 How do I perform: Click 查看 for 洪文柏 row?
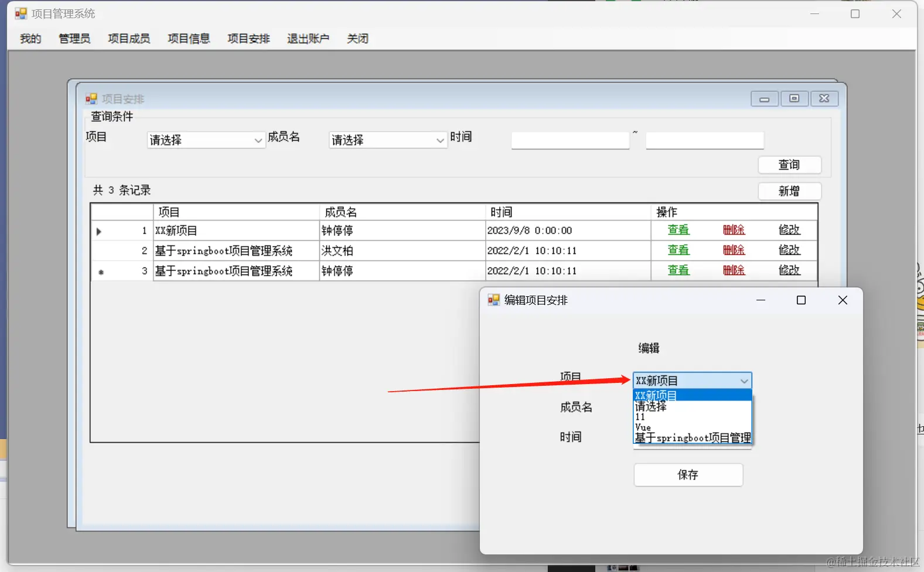pos(678,250)
